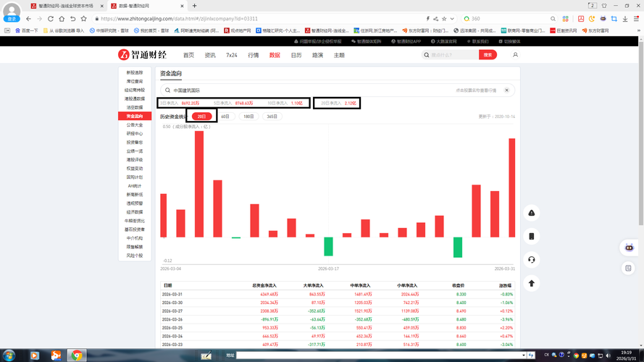Open Chrome from the taskbar
The height and width of the screenshot is (362, 644).
76,355
